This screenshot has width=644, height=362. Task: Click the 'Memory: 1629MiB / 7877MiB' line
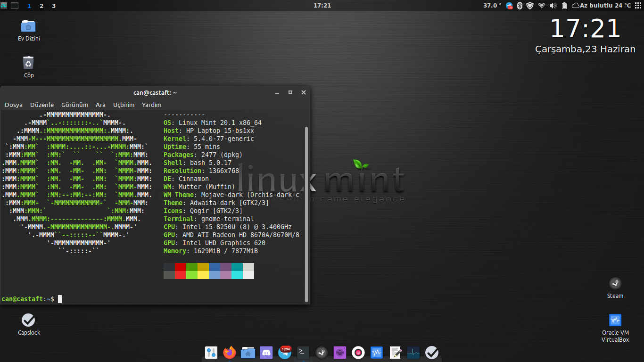[x=211, y=251]
